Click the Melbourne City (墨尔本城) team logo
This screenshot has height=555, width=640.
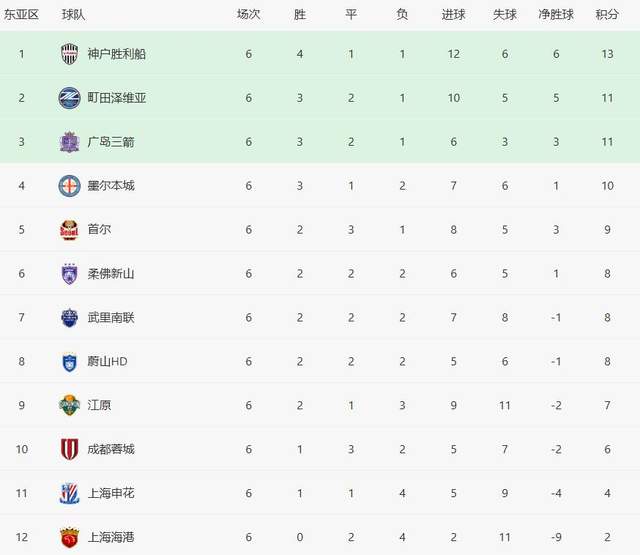[69, 186]
